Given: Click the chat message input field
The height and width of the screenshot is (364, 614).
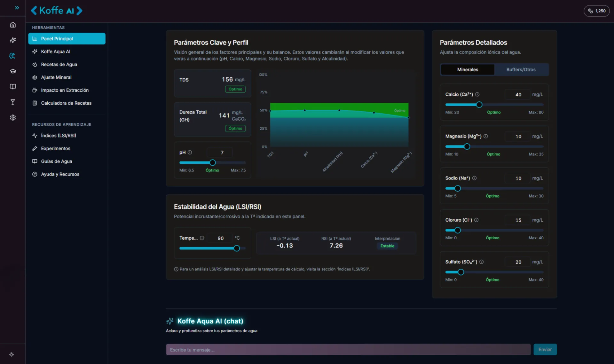Looking at the screenshot, I should [x=348, y=350].
